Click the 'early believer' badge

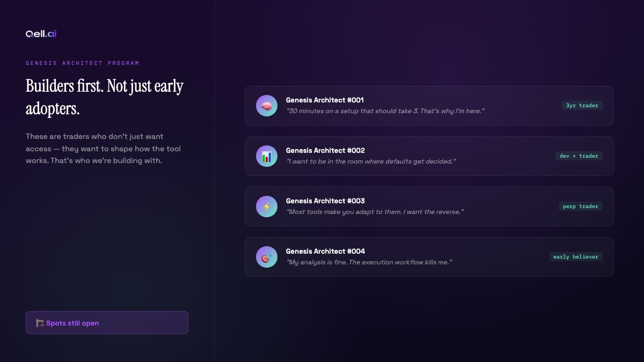(x=575, y=257)
